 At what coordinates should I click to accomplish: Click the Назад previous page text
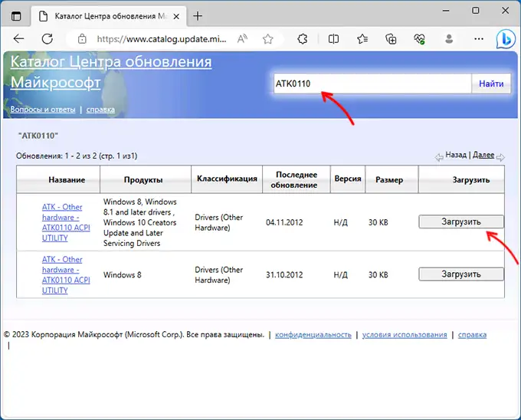[x=456, y=155]
